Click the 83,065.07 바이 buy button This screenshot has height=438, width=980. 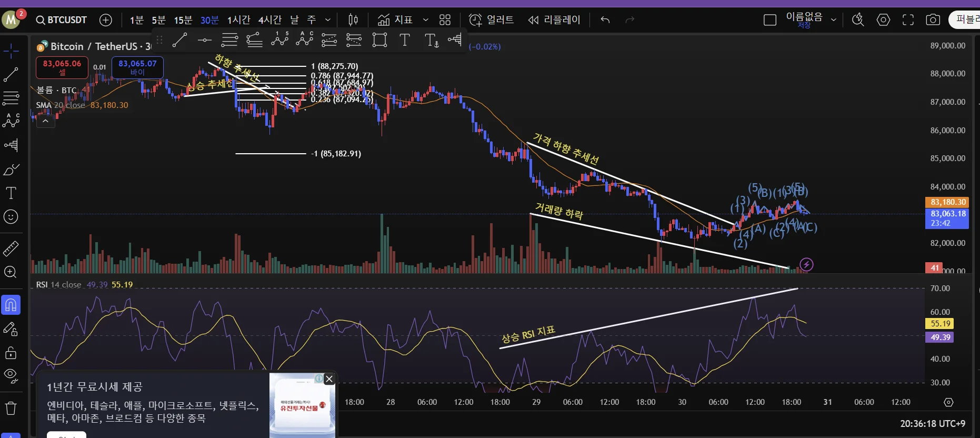tap(137, 67)
